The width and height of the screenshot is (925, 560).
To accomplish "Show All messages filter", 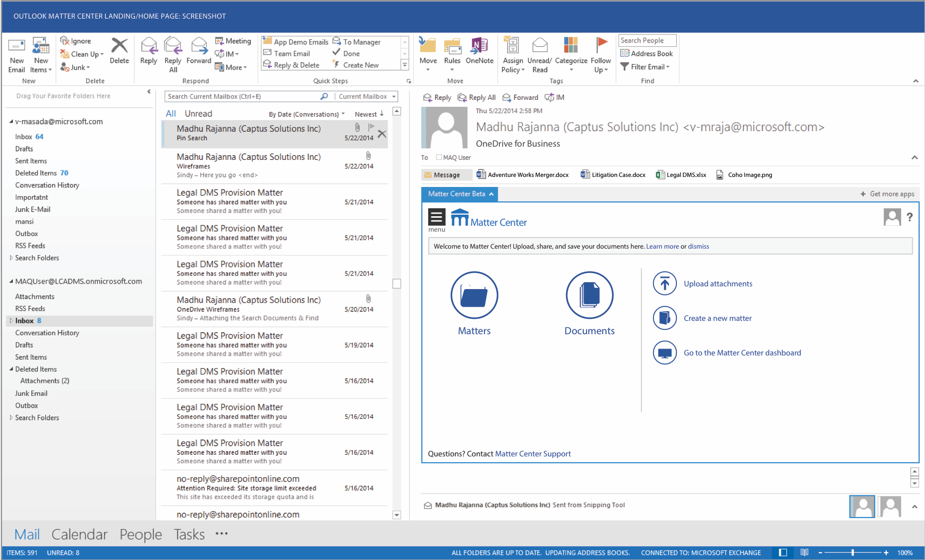I will pyautogui.click(x=171, y=114).
